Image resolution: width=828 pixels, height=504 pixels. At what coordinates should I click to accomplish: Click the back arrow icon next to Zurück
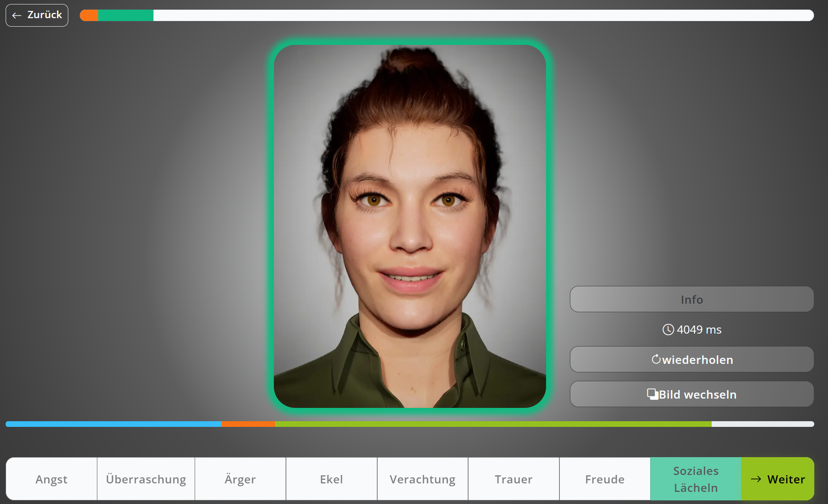point(17,15)
